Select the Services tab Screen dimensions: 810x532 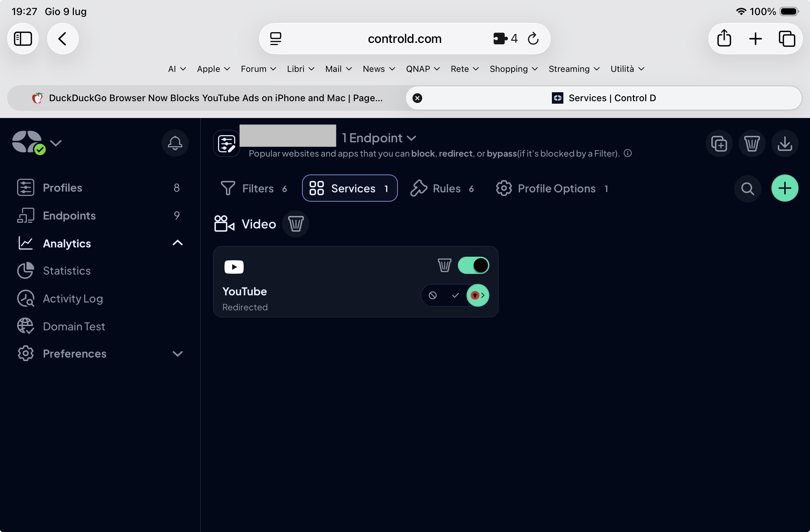coord(350,188)
